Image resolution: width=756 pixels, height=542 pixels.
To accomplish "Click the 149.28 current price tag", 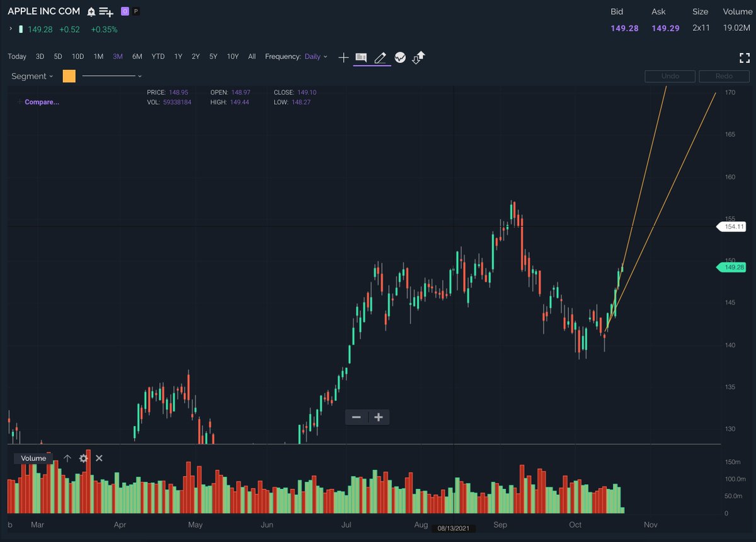I will (732, 268).
